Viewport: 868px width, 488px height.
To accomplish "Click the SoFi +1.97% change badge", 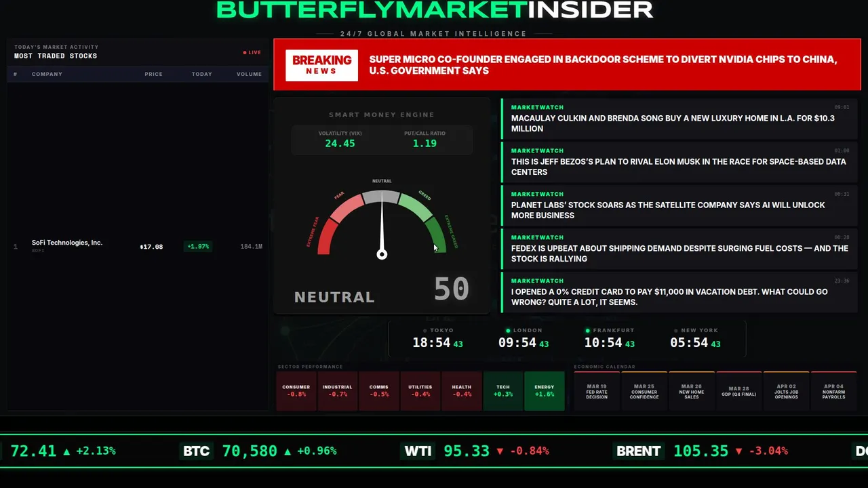I will 198,247.
